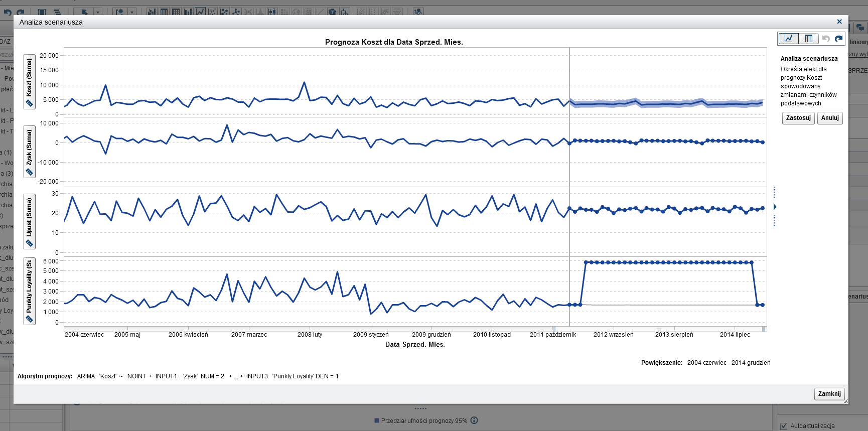This screenshot has height=431, width=868.
Task: Select network diagram icon in background toolbar
Action: pos(236,12)
